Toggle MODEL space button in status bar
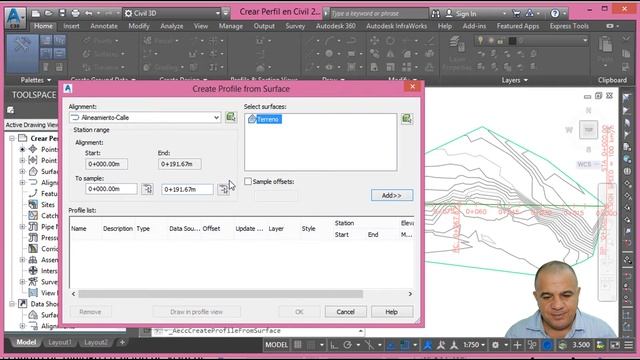 click(276, 345)
